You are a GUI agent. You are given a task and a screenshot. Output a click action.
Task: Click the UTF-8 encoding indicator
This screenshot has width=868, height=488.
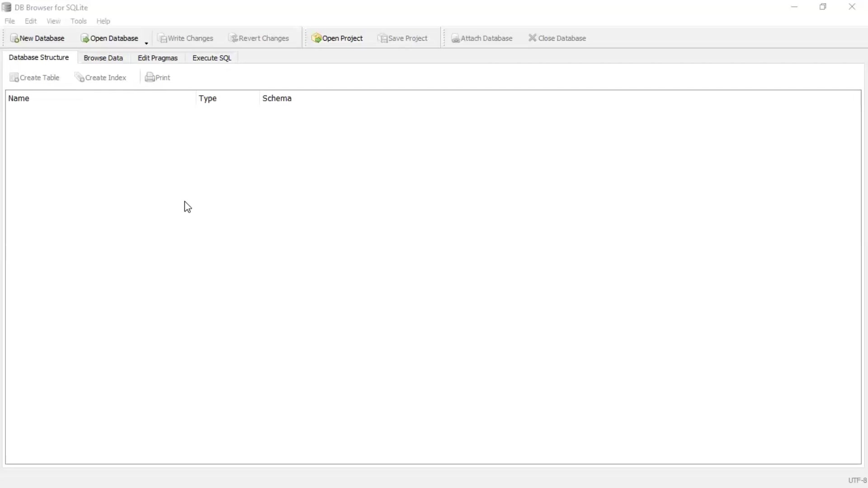(857, 480)
